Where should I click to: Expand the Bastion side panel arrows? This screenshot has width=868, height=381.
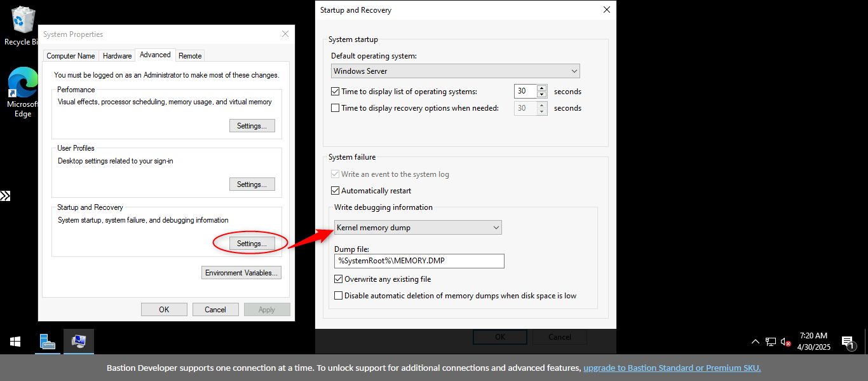5,196
